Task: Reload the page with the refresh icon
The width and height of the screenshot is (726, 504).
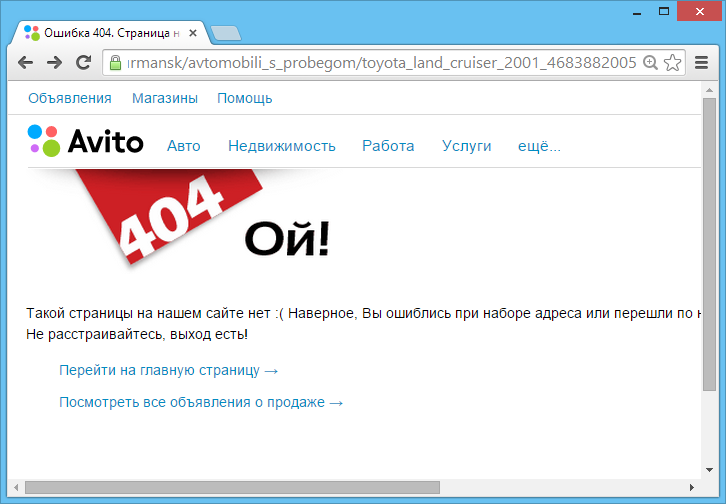Action: point(84,62)
